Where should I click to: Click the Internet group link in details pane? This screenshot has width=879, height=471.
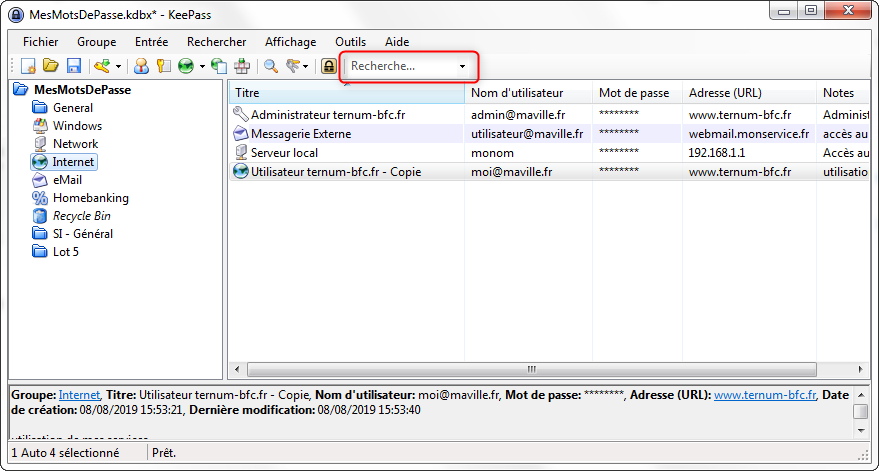79,395
